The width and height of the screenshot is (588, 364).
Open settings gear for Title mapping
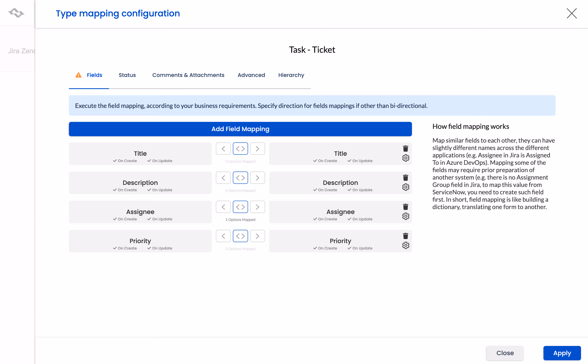coord(406,158)
